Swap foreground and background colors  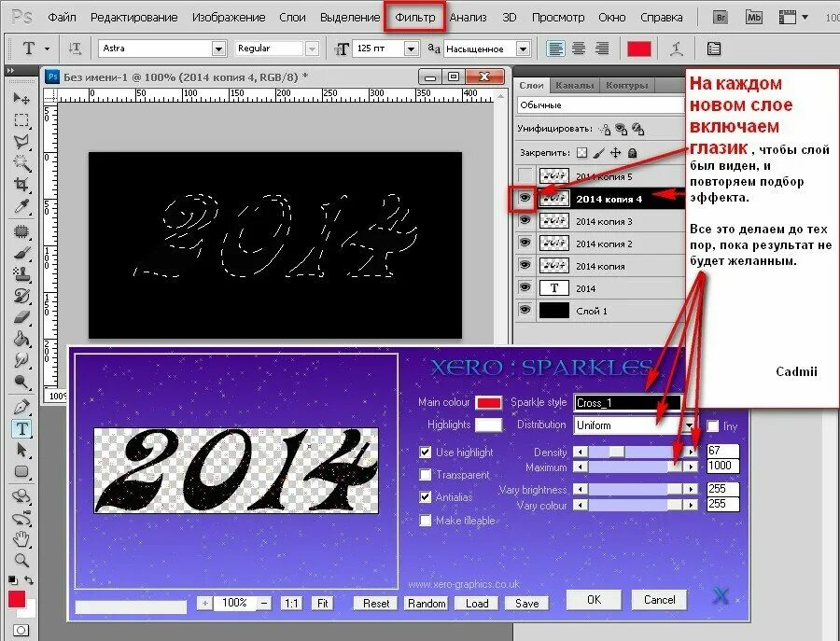click(x=30, y=580)
